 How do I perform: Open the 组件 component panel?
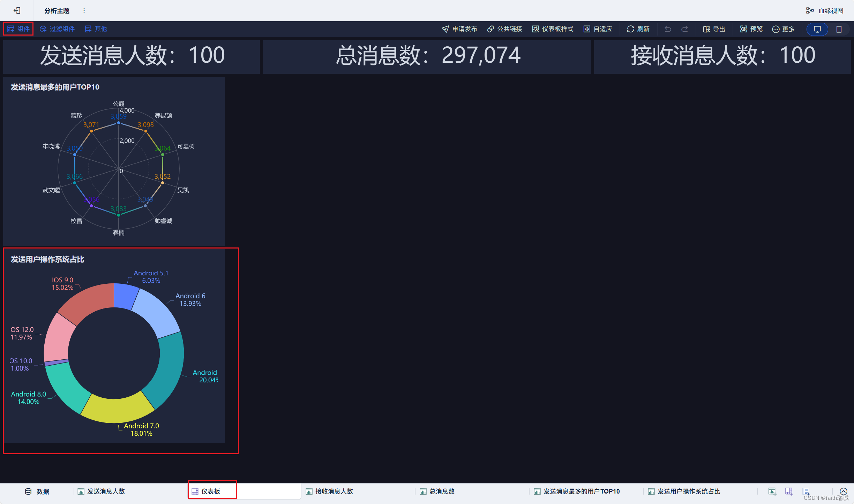tap(18, 29)
